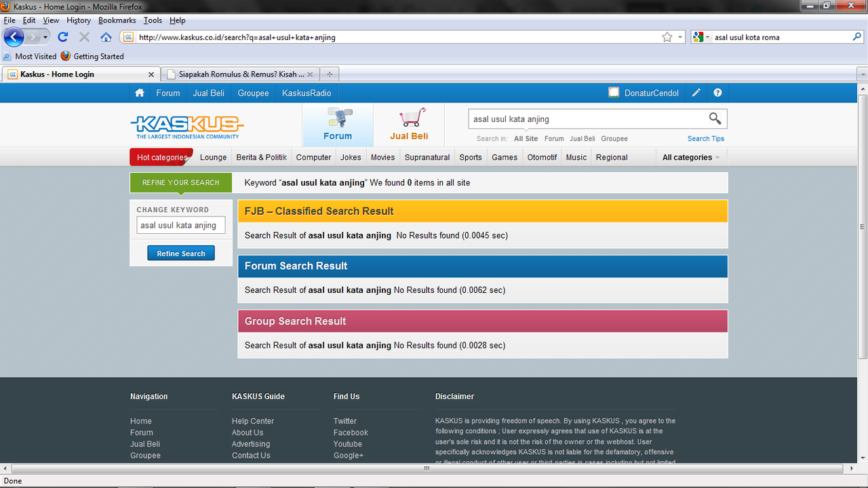This screenshot has width=868, height=488.
Task: Click the browser search box text
Action: (x=747, y=37)
